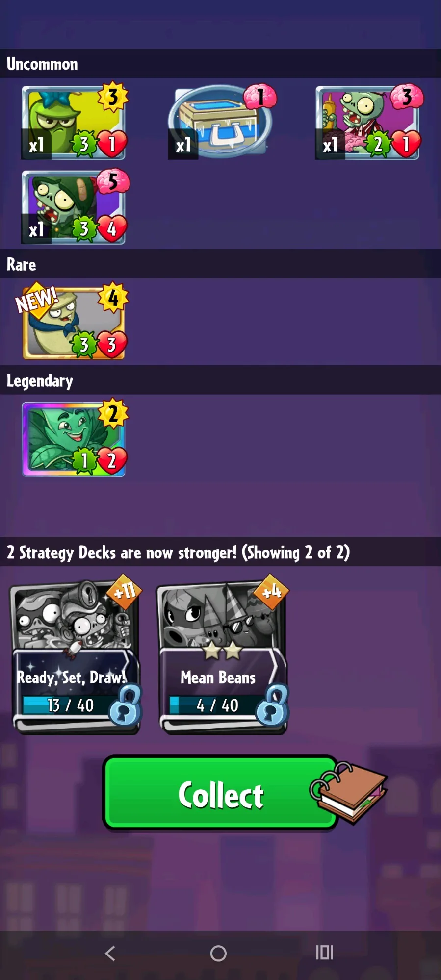Tap the +11 badge on Ready, Set, Draw!
This screenshot has height=980, width=441.
point(124,591)
